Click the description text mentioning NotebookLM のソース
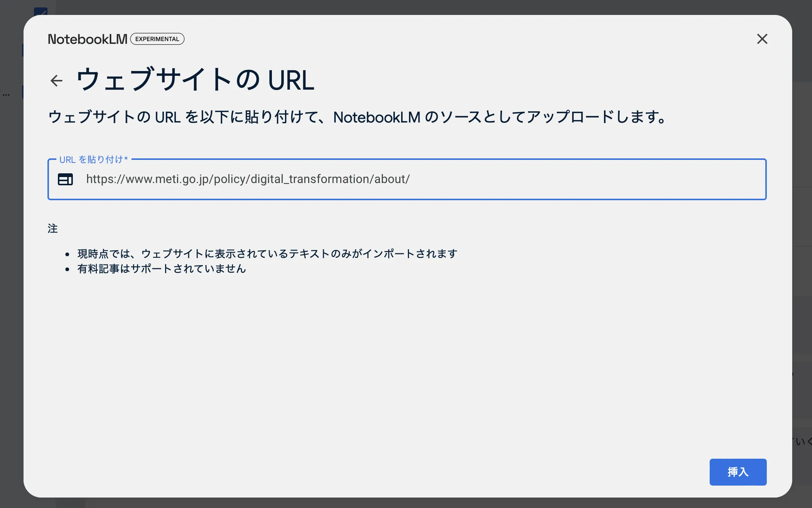The height and width of the screenshot is (508, 812). [x=357, y=117]
